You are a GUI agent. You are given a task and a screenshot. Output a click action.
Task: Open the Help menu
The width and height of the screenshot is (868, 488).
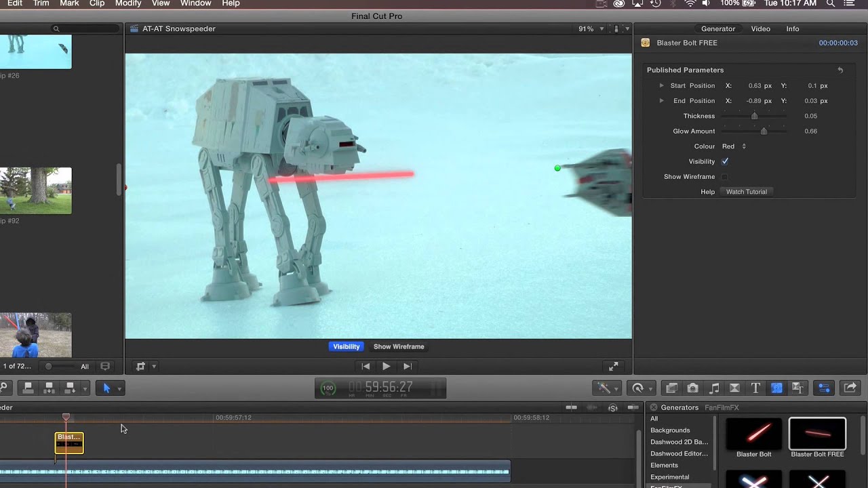[x=231, y=3]
